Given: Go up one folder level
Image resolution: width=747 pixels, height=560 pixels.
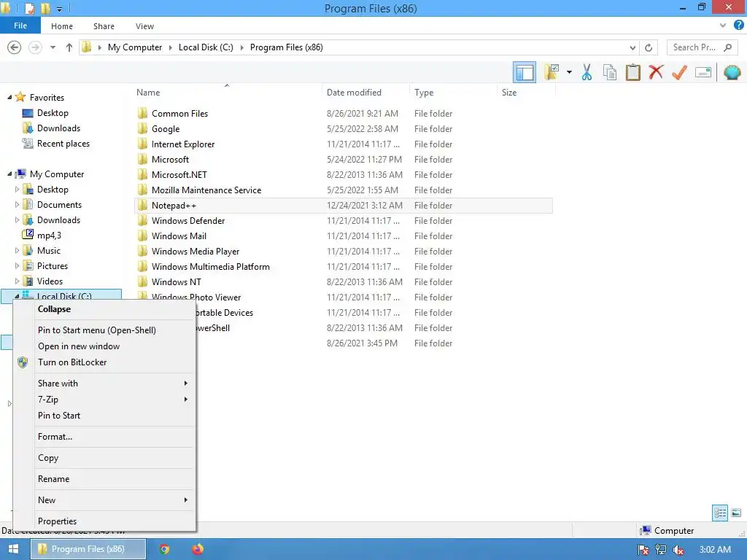Looking at the screenshot, I should (69, 47).
